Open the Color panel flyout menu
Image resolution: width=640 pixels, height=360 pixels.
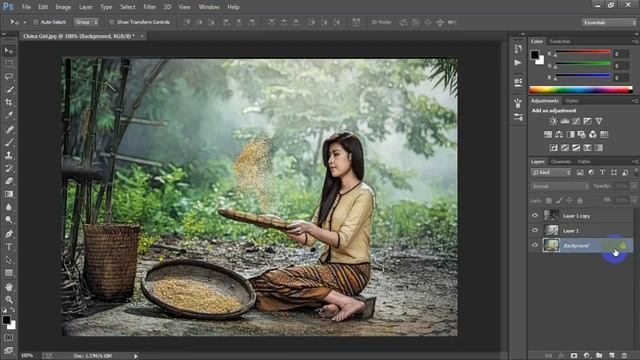tap(635, 42)
